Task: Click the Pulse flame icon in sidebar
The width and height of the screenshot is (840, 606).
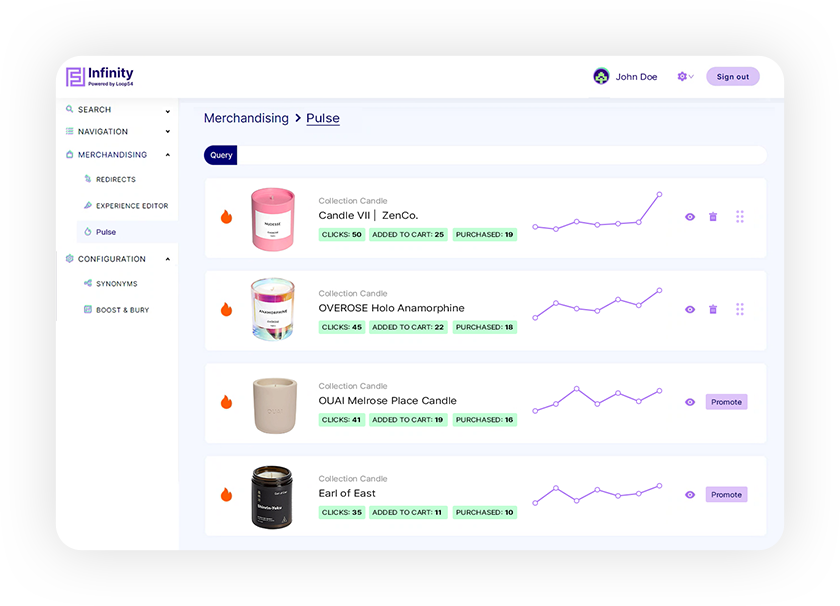Action: coord(88,231)
